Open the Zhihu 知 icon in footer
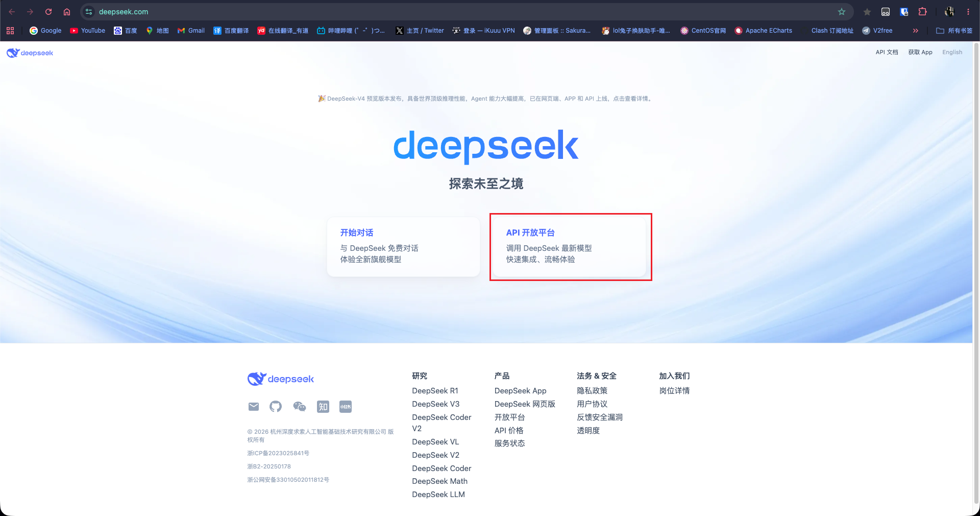Image resolution: width=980 pixels, height=516 pixels. tap(323, 407)
